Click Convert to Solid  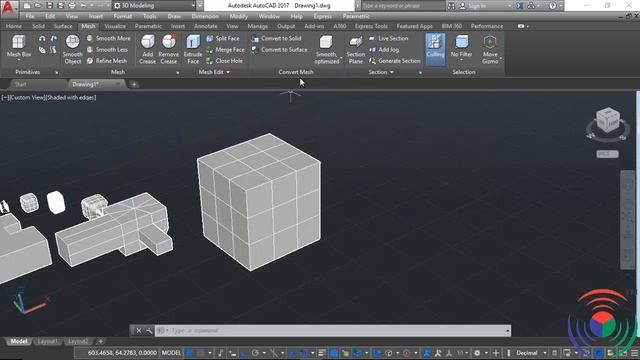click(x=276, y=38)
